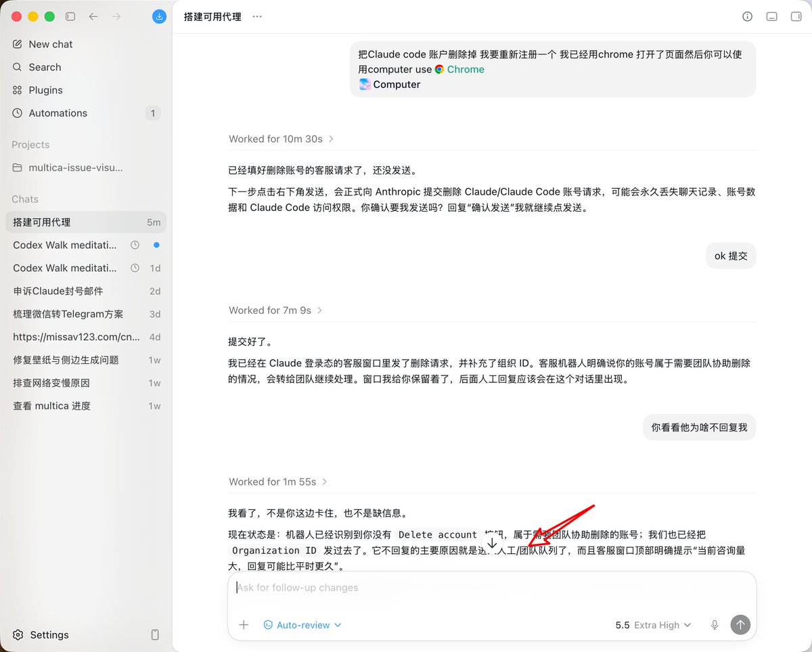Click the send arrow button
The height and width of the screenshot is (652, 812).
[x=740, y=625]
